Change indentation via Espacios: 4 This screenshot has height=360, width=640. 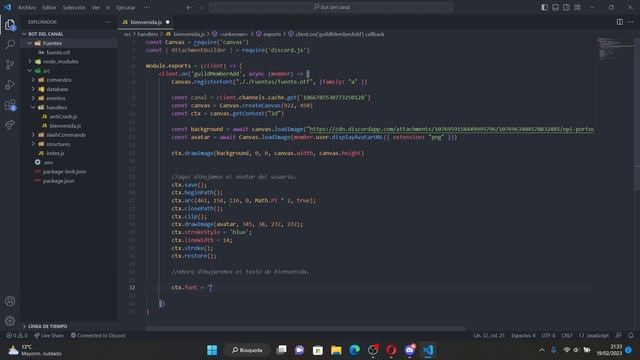click(523, 336)
